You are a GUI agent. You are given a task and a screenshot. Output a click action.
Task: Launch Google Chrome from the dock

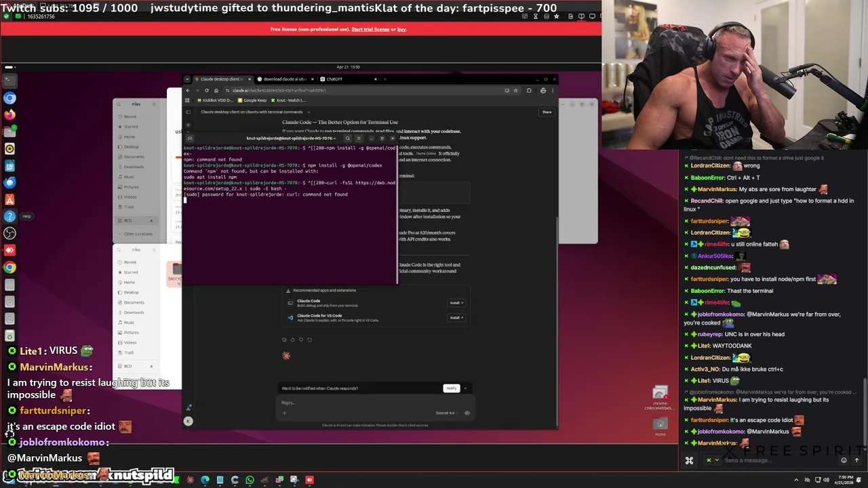9,267
